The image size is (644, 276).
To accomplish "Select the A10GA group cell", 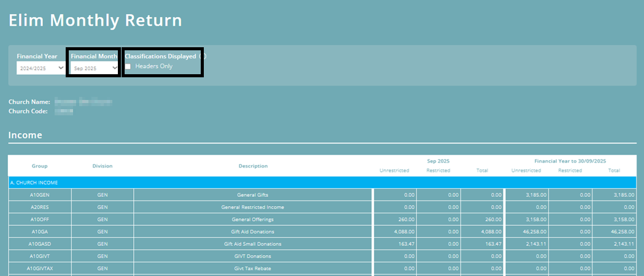I will click(x=40, y=232).
